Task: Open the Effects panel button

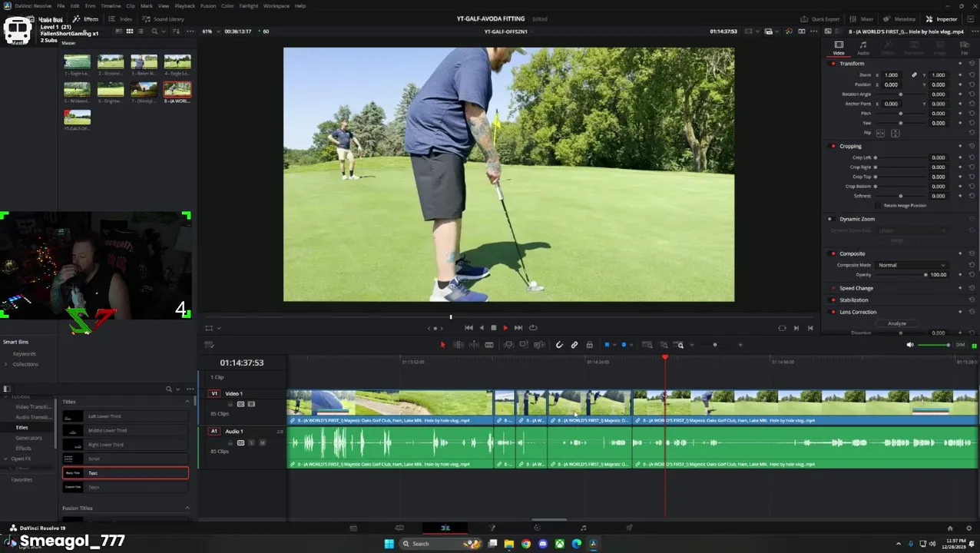Action: (x=86, y=19)
